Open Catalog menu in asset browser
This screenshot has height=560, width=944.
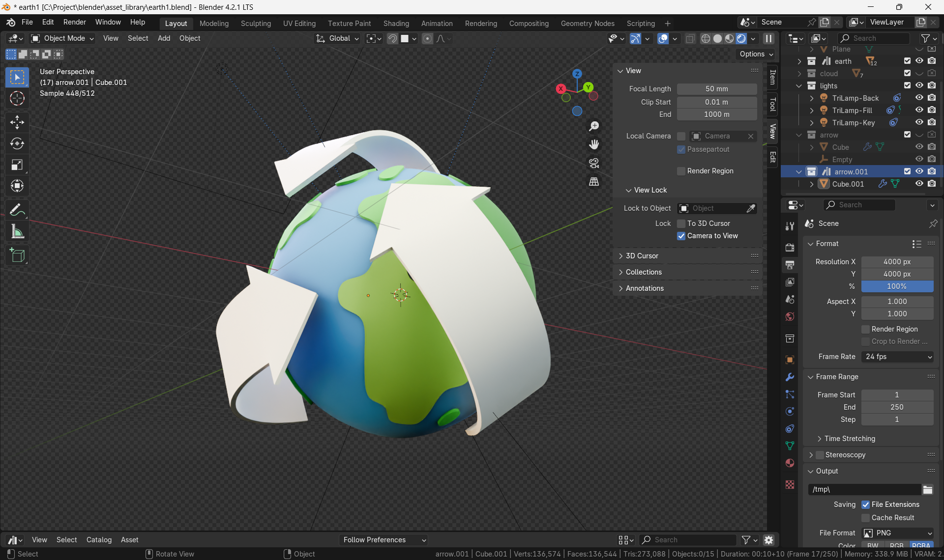[99, 540]
